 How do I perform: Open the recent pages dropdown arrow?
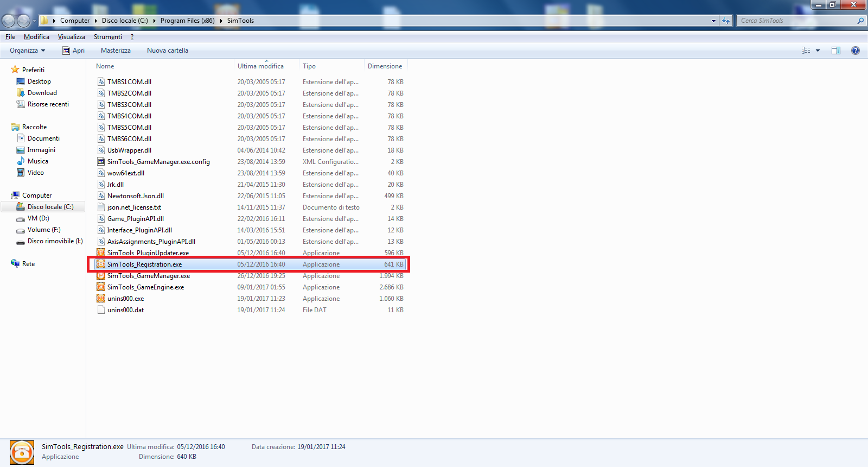click(x=34, y=21)
